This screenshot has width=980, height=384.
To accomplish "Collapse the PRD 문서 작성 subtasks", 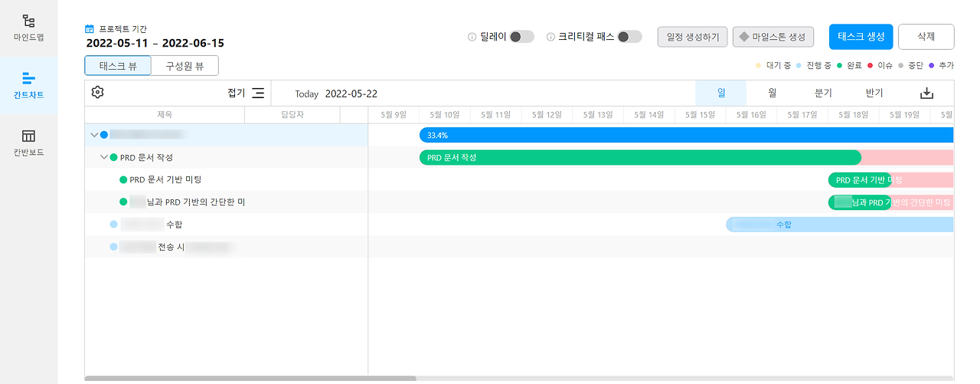I will pos(104,158).
